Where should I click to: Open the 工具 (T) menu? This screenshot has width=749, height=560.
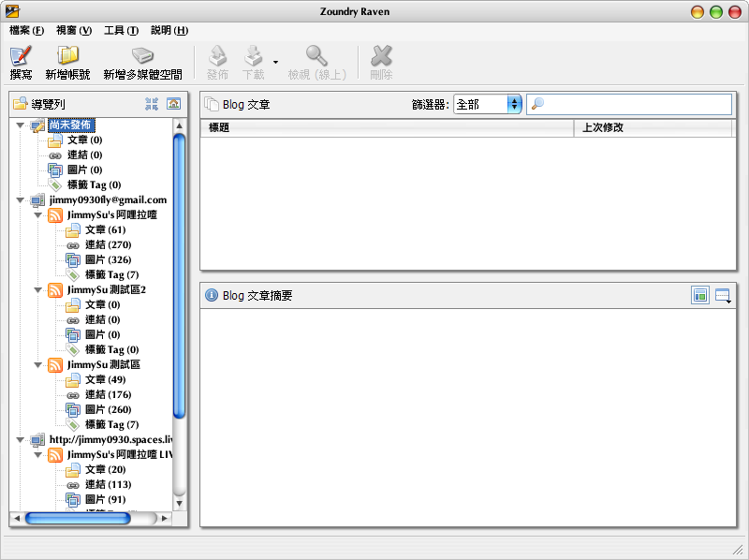click(x=122, y=31)
